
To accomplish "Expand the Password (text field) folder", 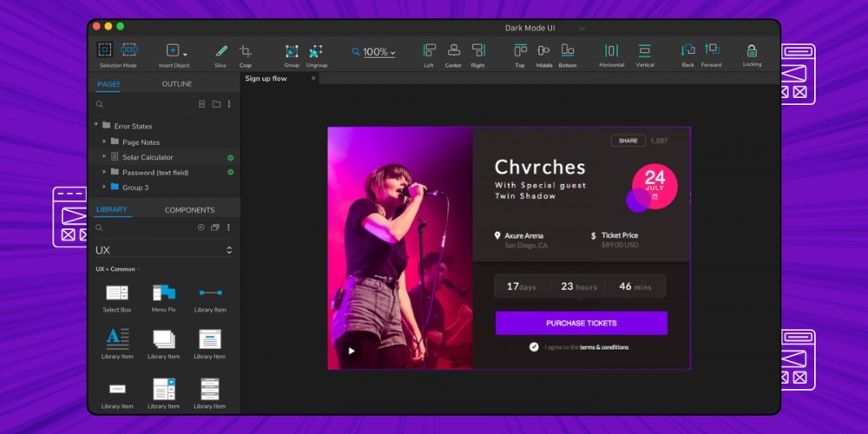I will tap(104, 172).
